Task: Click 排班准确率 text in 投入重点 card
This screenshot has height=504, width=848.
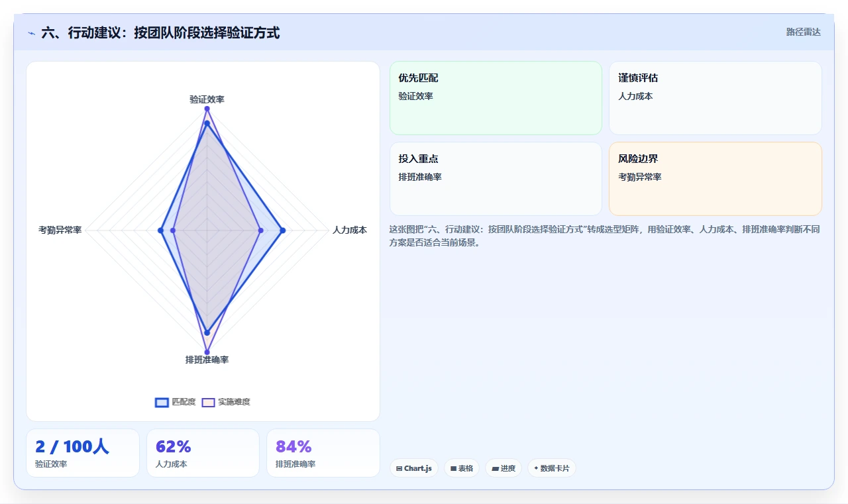Action: [420, 177]
